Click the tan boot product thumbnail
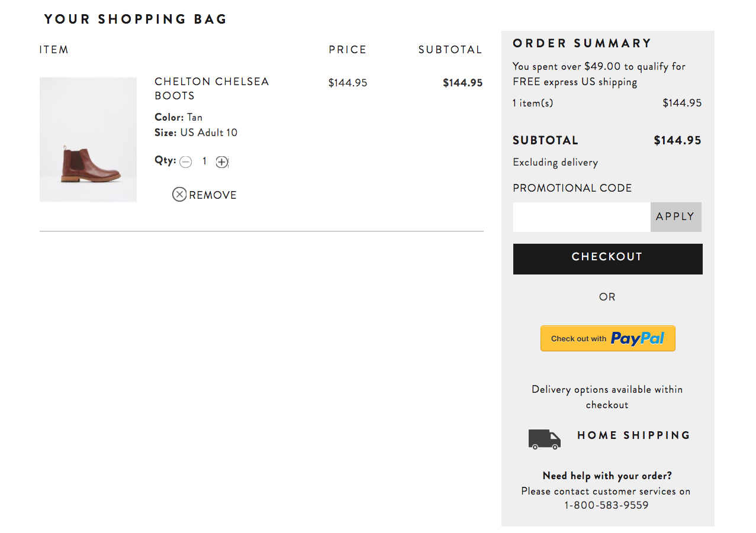The width and height of the screenshot is (756, 533). (x=88, y=140)
